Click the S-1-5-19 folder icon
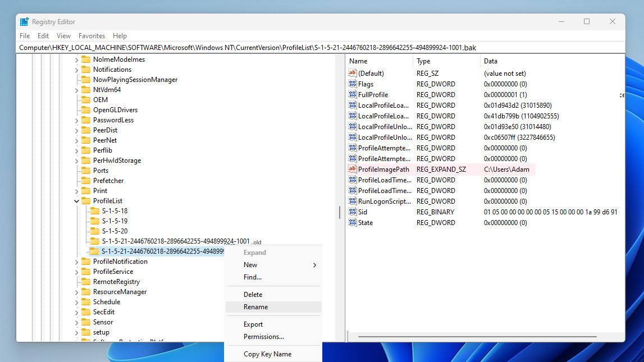This screenshot has height=362, width=644. tap(95, 221)
